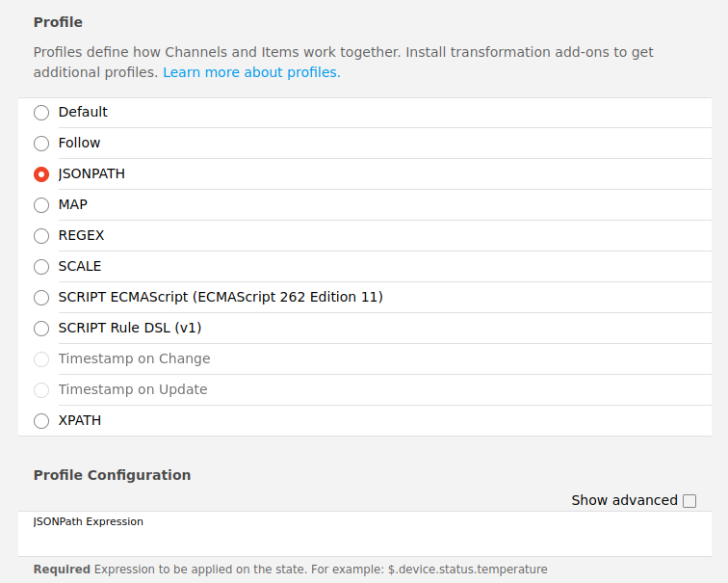The width and height of the screenshot is (728, 583).
Task: Select the Timestamp on Change radio button
Action: 41,359
